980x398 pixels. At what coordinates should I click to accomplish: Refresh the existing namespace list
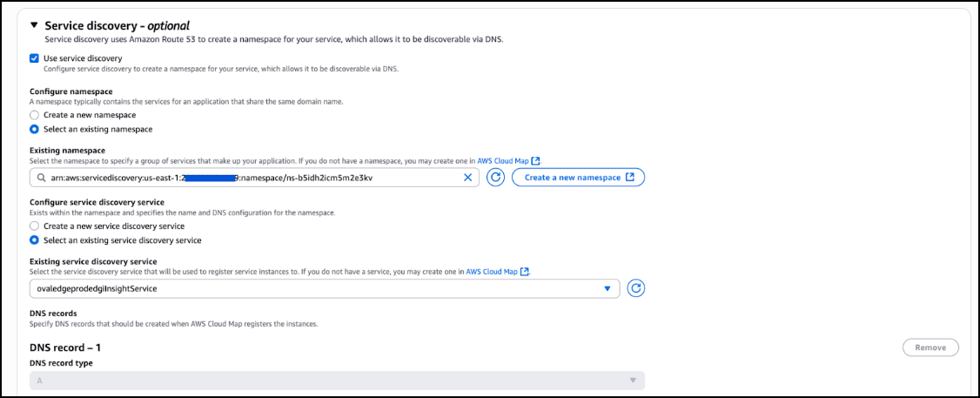click(496, 178)
